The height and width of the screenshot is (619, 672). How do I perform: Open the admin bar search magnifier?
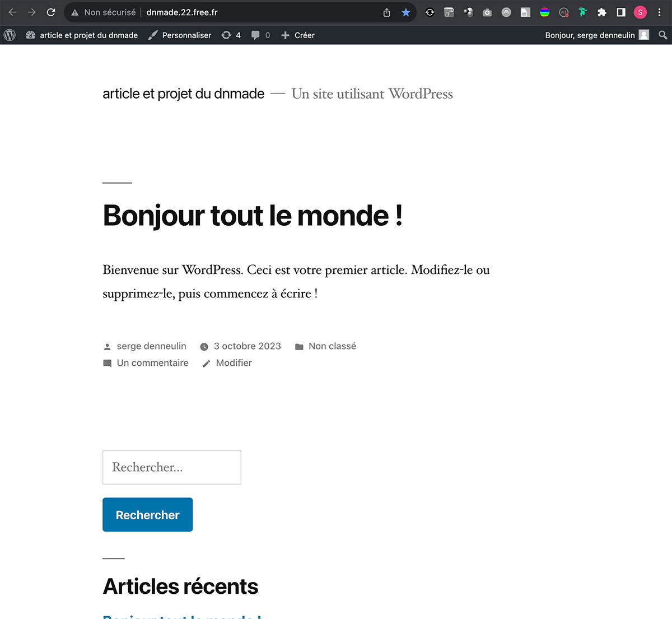pos(662,35)
